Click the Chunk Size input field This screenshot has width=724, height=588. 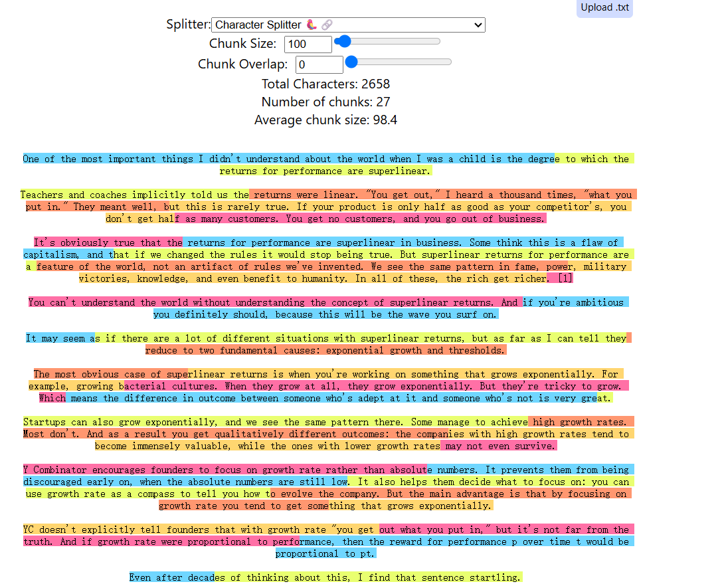click(308, 45)
